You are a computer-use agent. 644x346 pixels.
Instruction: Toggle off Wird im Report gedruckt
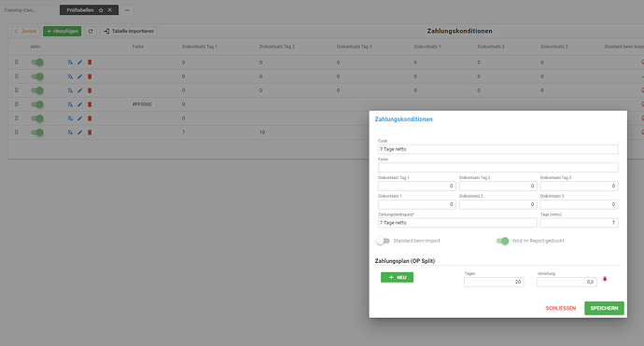tap(502, 241)
